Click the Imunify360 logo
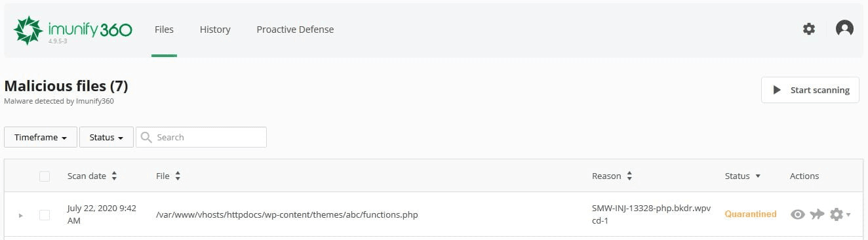The width and height of the screenshot is (868, 240). (x=73, y=31)
